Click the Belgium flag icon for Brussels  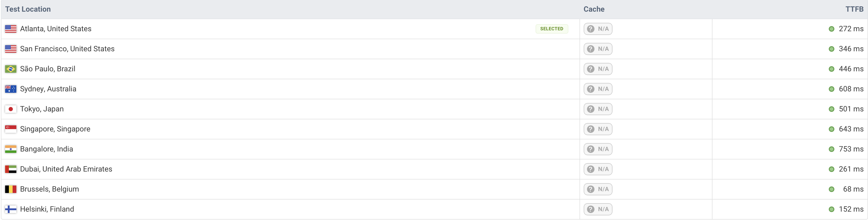(11, 189)
